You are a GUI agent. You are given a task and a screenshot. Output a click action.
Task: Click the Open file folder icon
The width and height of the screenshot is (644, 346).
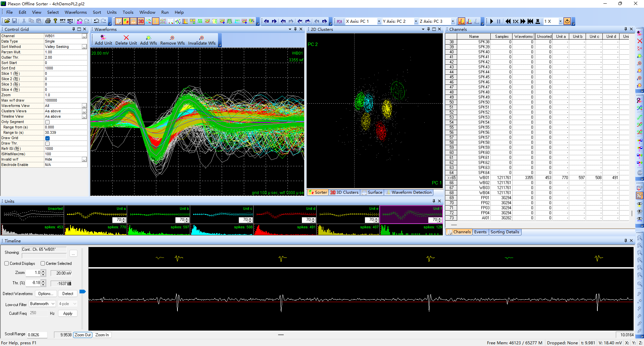(x=7, y=21)
